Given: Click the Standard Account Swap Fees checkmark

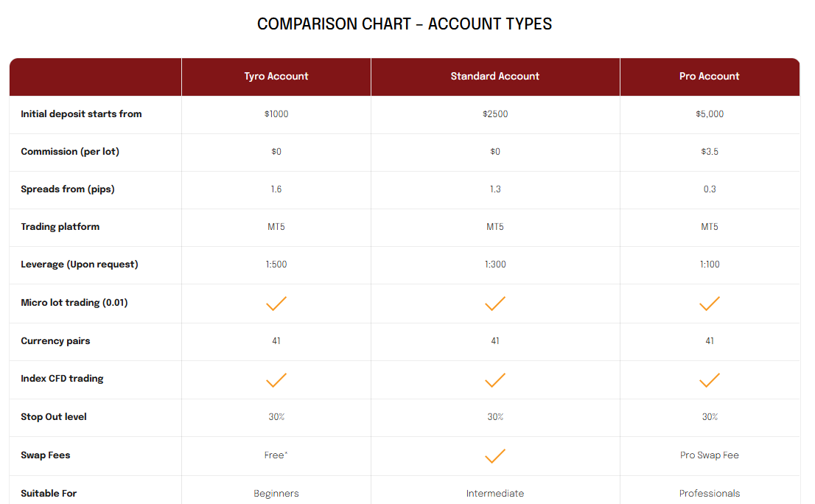Looking at the screenshot, I should click(495, 456).
